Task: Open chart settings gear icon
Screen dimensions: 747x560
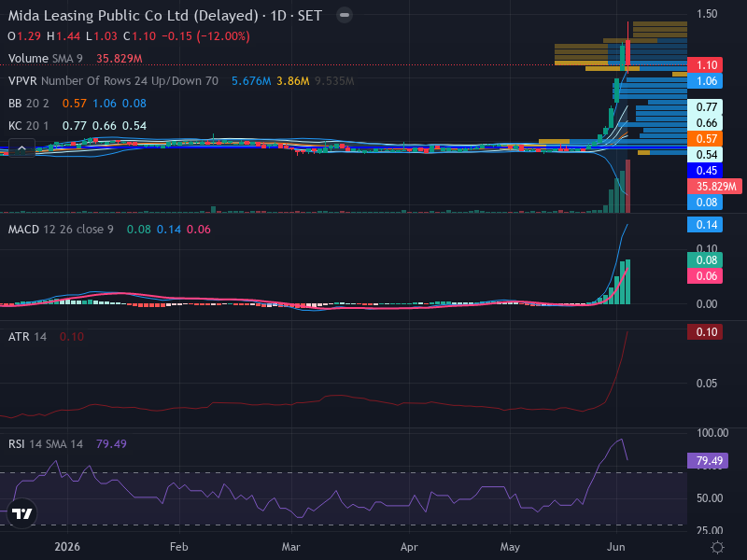Action: (x=717, y=547)
